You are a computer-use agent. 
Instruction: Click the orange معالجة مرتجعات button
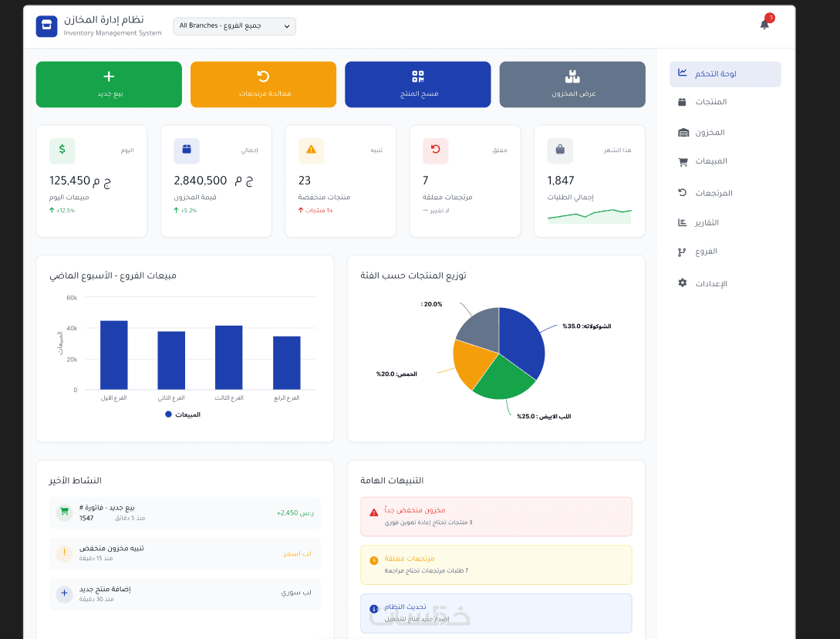pyautogui.click(x=263, y=84)
